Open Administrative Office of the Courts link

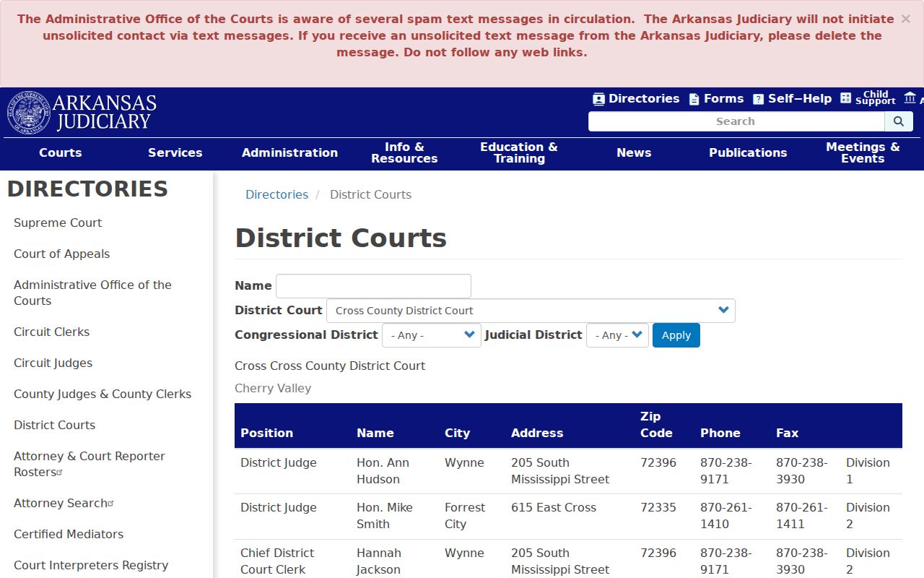92,293
